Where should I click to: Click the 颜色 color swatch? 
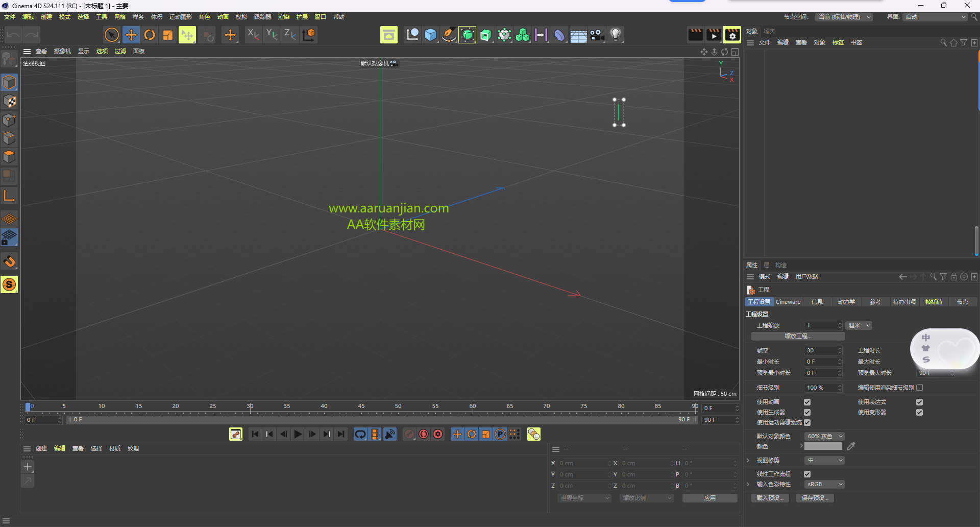click(822, 446)
